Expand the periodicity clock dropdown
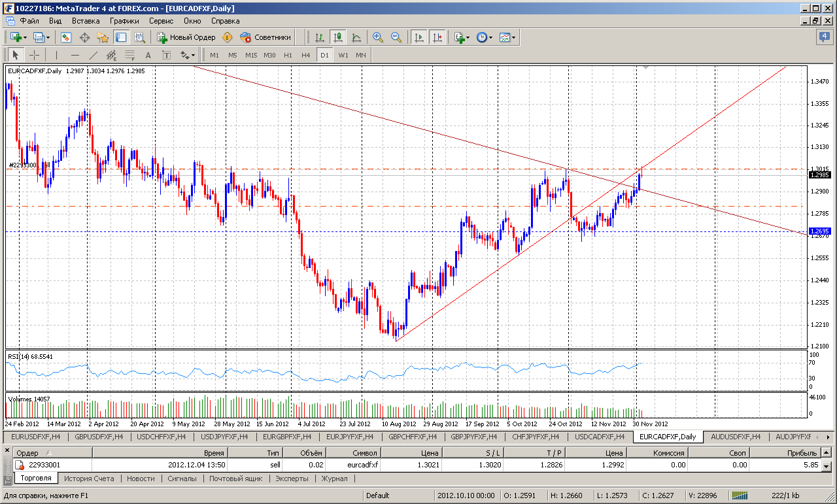837x504 pixels. [485, 37]
